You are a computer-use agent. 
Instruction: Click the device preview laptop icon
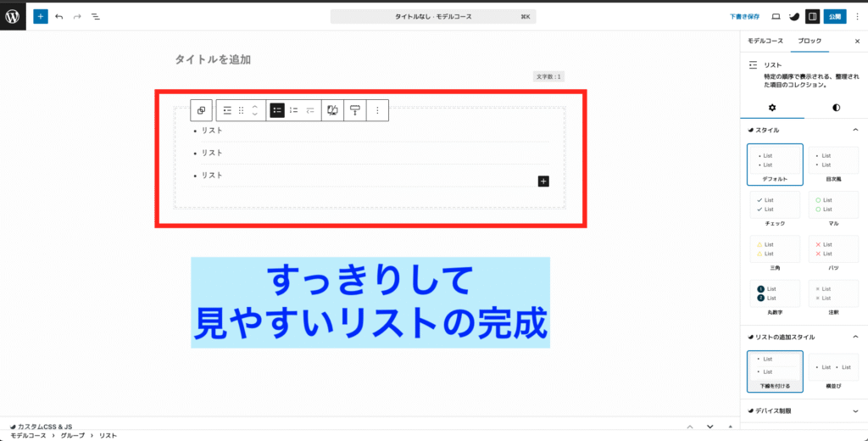coord(776,16)
